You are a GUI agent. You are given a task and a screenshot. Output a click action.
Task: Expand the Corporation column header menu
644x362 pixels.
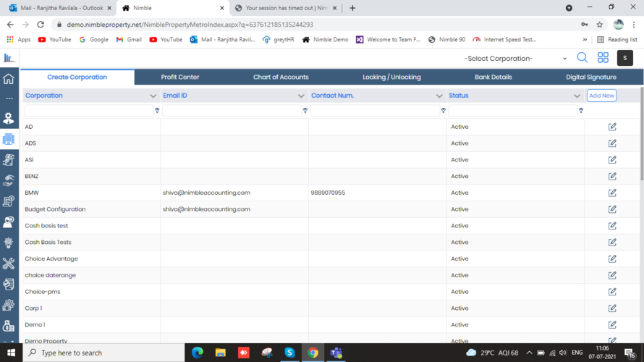tap(153, 96)
